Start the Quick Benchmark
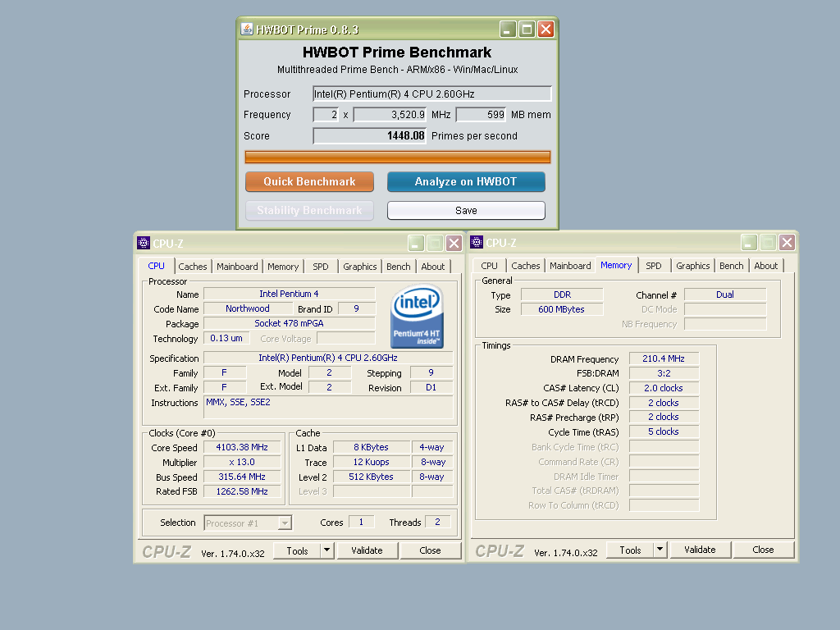This screenshot has width=840, height=630. click(309, 181)
